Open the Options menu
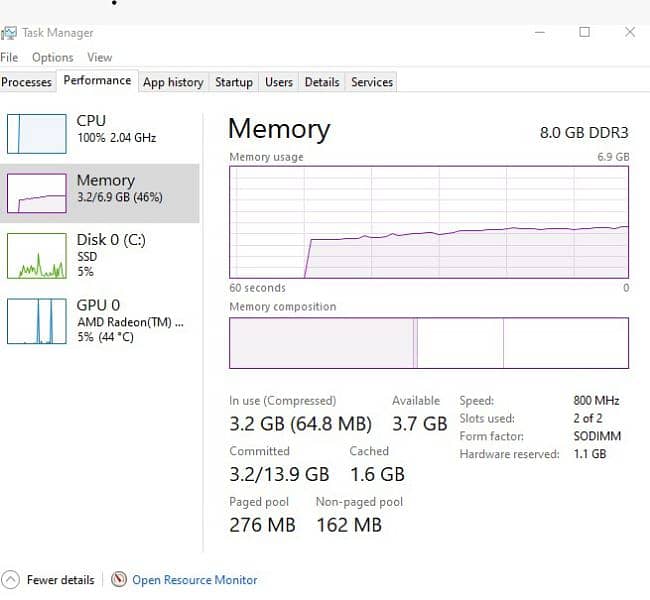 point(52,57)
